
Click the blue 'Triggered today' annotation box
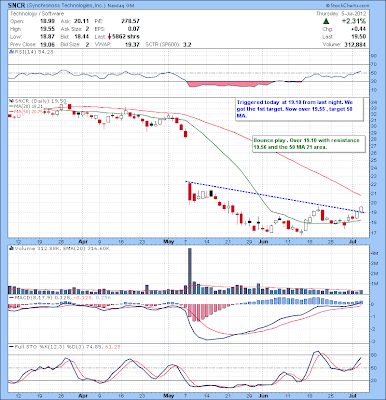(299, 109)
